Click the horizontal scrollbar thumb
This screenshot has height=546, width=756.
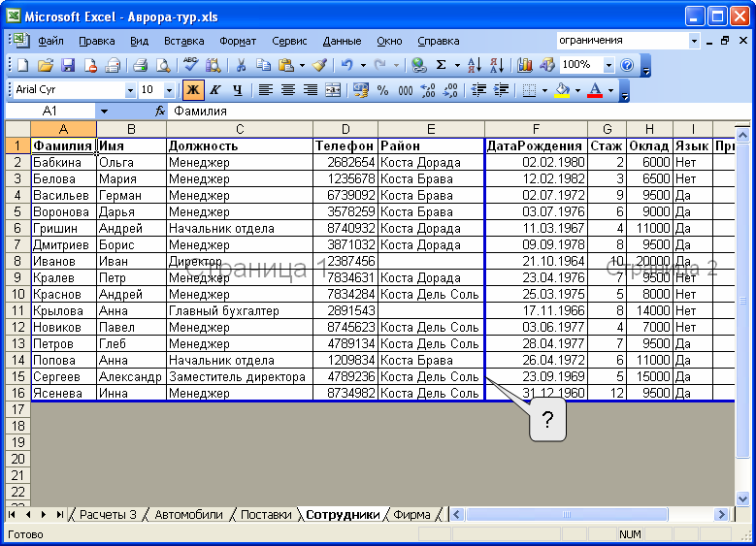567,515
